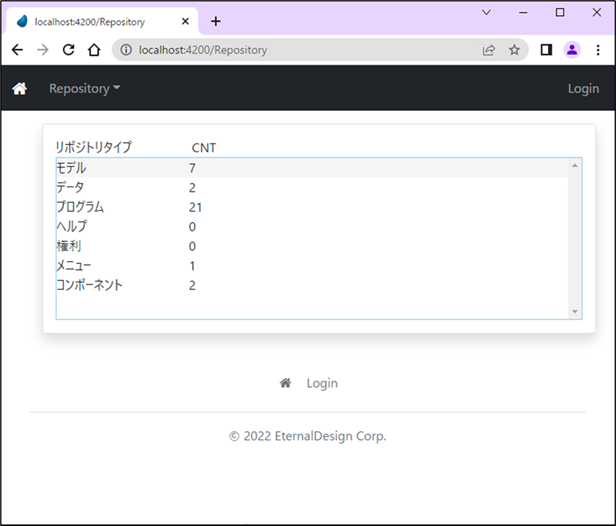Viewport: 616px width, 526px height.
Task: Click the footer Login link
Action: tap(322, 383)
